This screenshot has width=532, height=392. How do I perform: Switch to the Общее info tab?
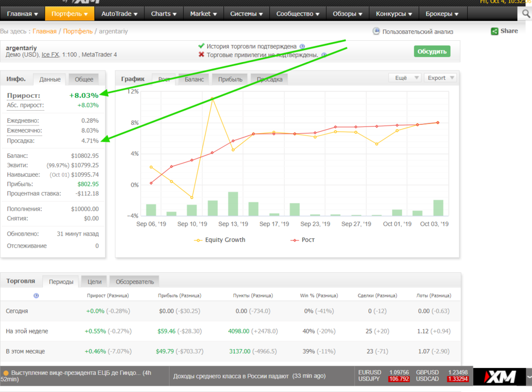(84, 79)
